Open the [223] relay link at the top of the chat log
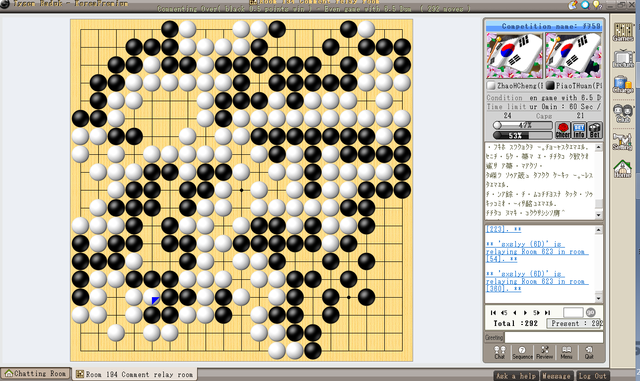640x381 pixels. click(x=503, y=229)
